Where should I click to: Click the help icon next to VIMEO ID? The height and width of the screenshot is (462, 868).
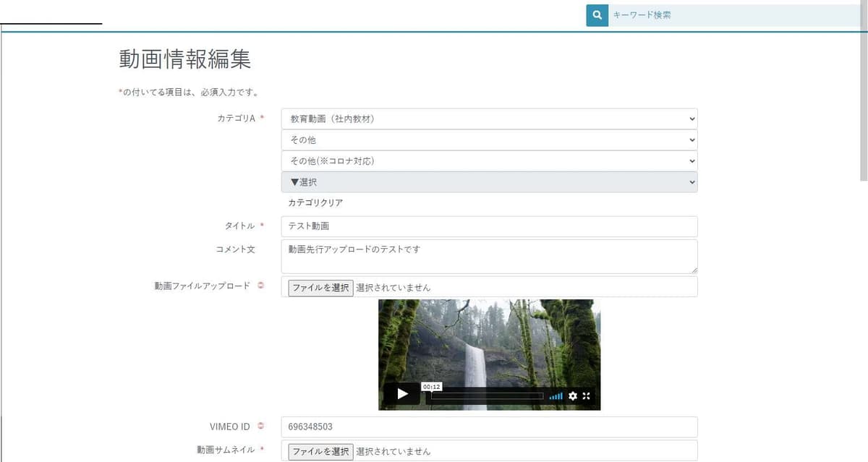(261, 426)
